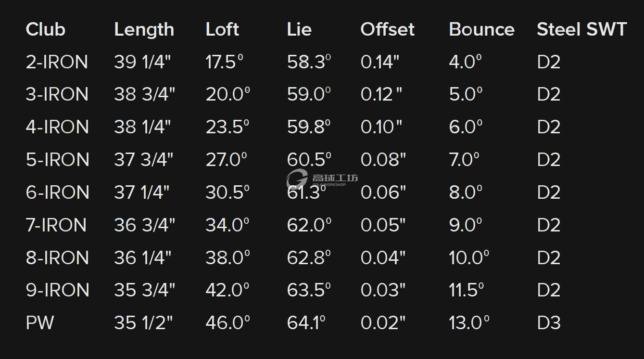The width and height of the screenshot is (644, 359).
Task: Select the 64.1° lie value
Action: pos(306,322)
